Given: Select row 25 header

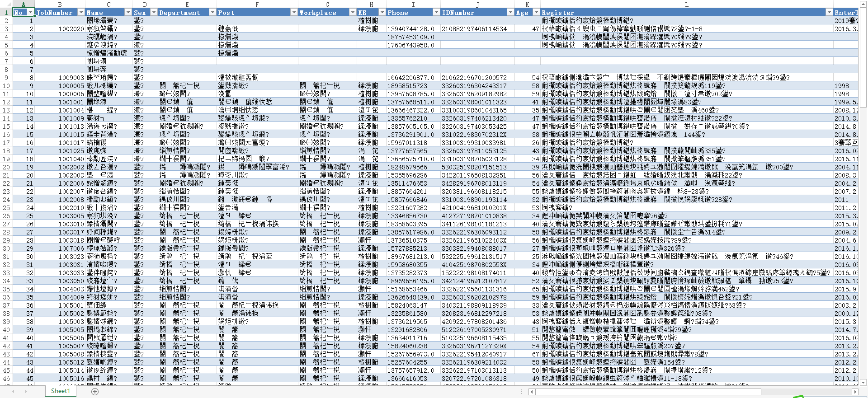Looking at the screenshot, I should (6, 208).
